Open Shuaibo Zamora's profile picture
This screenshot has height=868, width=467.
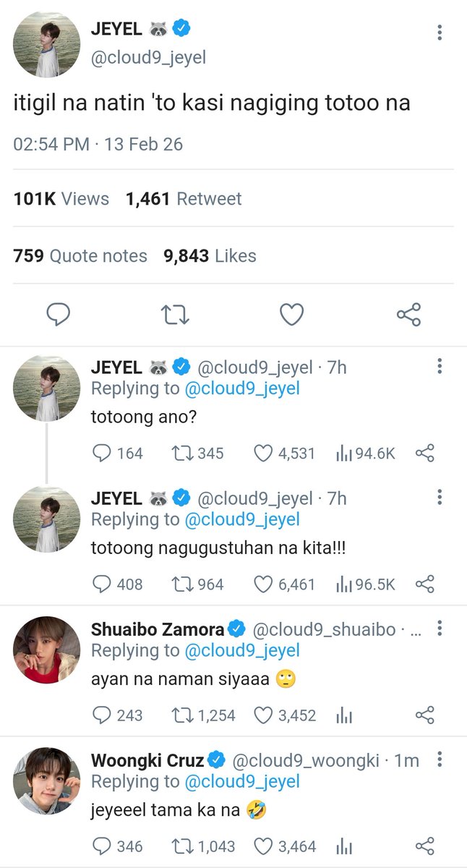coord(47,650)
